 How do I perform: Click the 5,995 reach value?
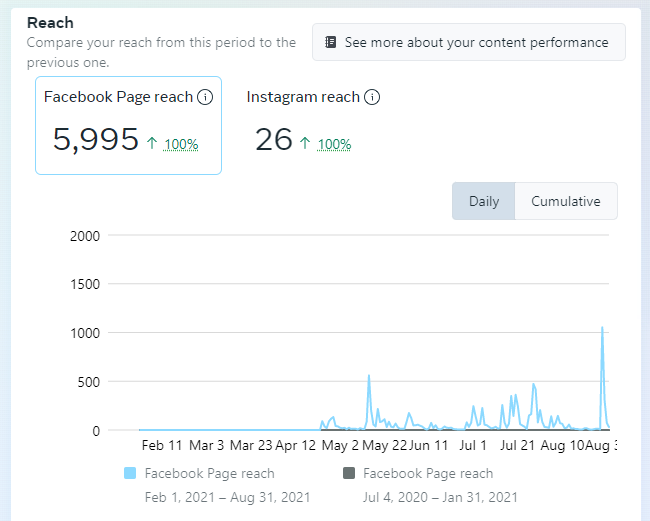96,140
